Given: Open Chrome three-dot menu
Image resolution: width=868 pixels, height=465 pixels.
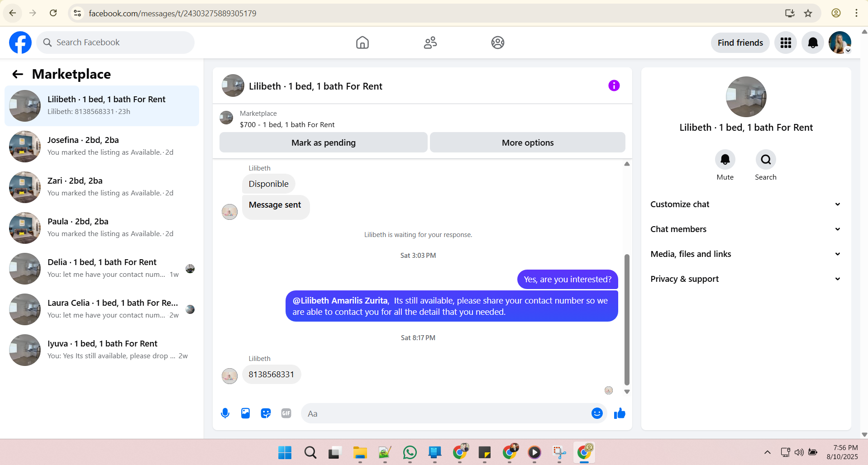Looking at the screenshot, I should coord(856,13).
